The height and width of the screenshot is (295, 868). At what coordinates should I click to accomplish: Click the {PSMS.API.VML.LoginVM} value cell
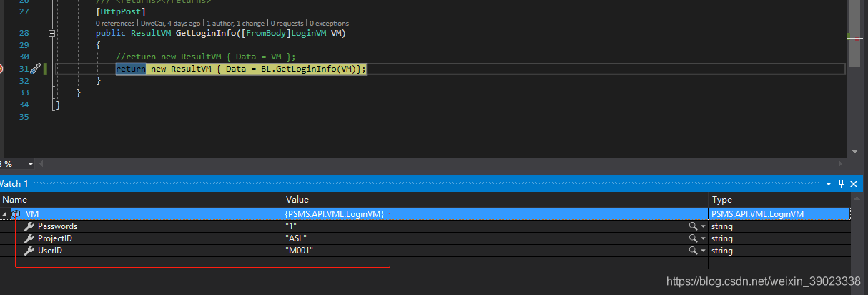coord(495,213)
